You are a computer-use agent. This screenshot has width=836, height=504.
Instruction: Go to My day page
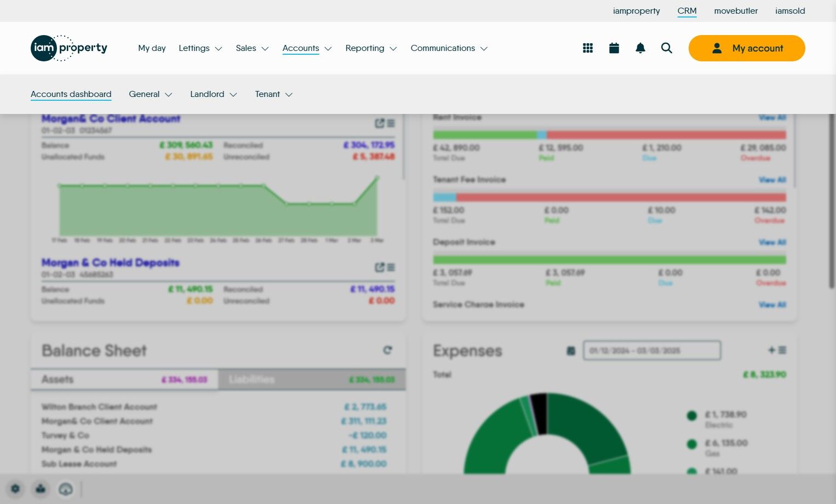click(152, 48)
